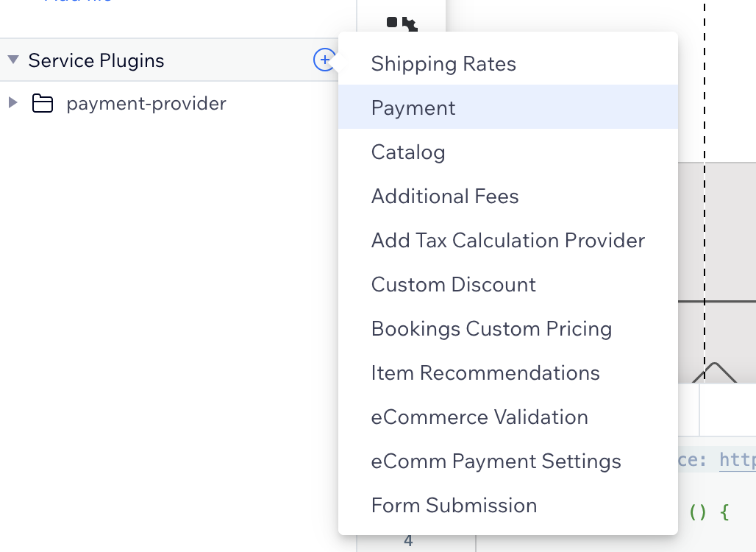Screen dimensions: 756x552
Task: Choose Form Submission plugin
Action: tap(508, 505)
